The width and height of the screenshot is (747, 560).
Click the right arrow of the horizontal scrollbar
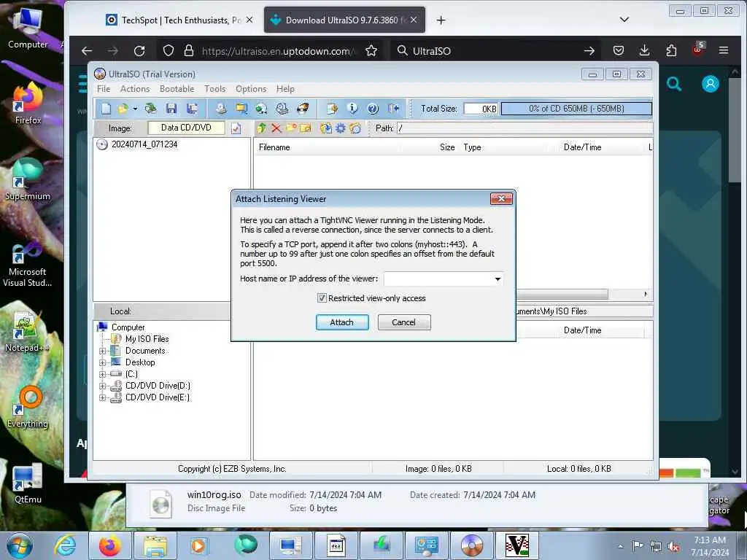646,295
